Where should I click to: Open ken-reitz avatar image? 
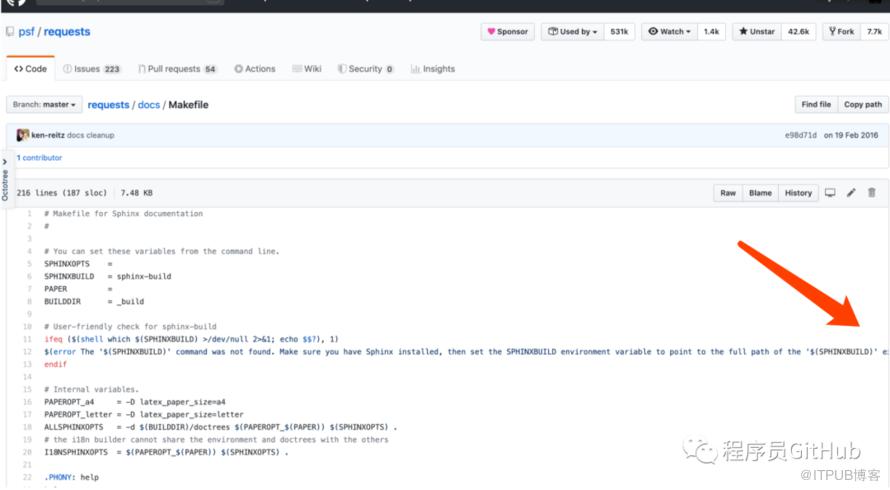point(23,135)
